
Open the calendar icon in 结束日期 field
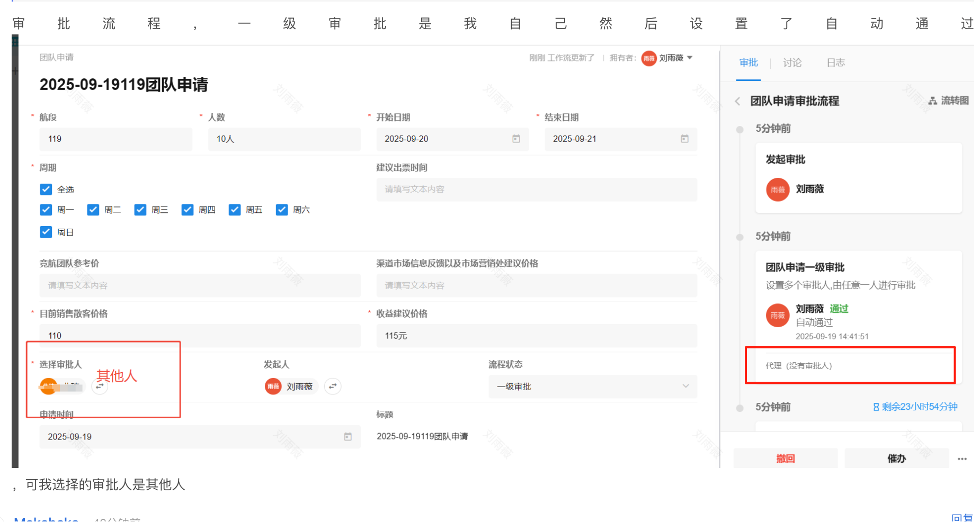tap(684, 139)
